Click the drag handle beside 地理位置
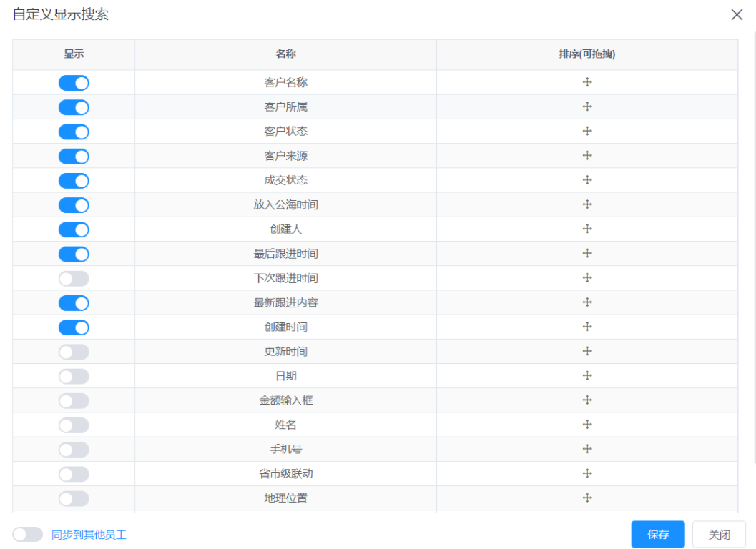The width and height of the screenshot is (756, 549). (x=586, y=498)
